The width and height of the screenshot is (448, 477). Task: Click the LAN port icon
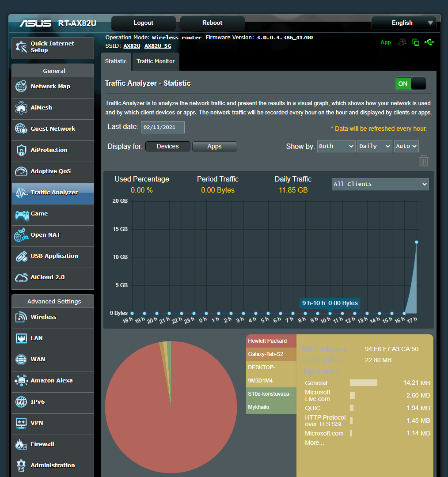(x=21, y=338)
